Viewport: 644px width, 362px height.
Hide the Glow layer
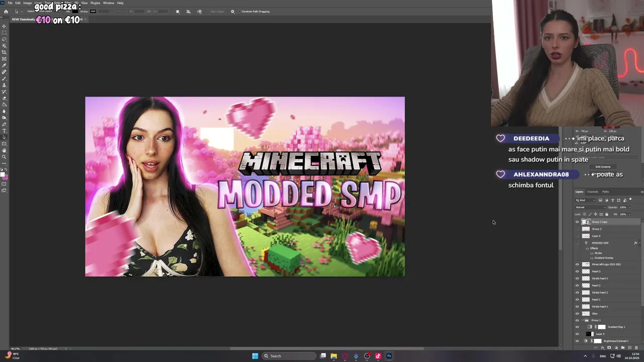(577, 314)
